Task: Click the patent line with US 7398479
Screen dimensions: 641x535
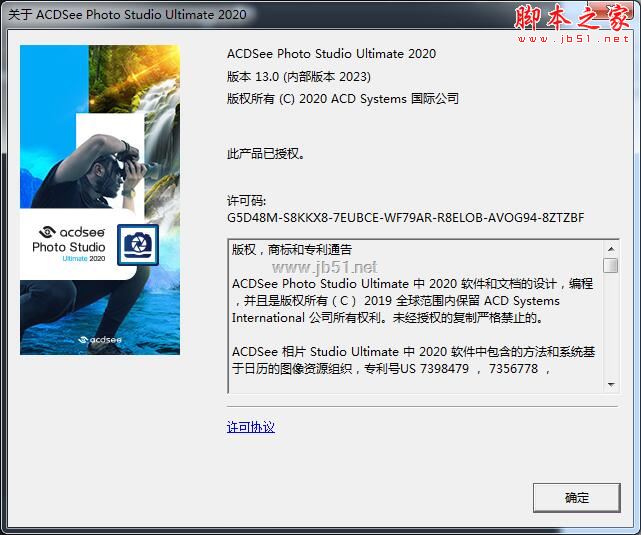Action: 391,369
